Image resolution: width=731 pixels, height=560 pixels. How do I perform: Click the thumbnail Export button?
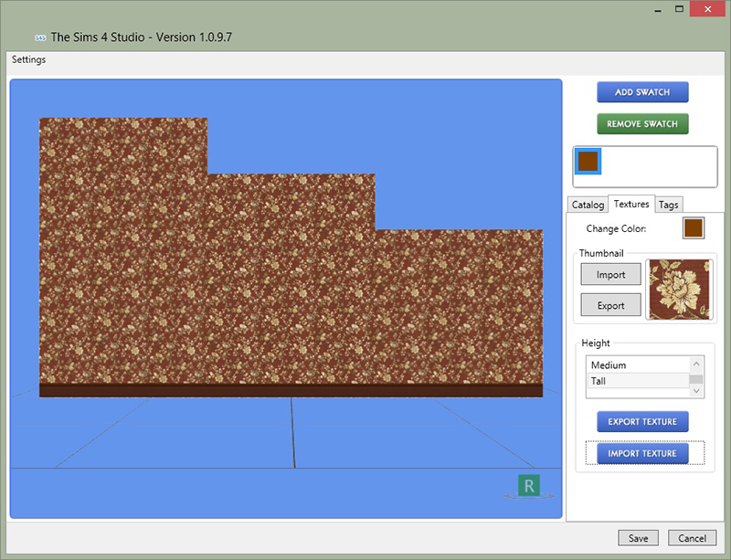611,305
